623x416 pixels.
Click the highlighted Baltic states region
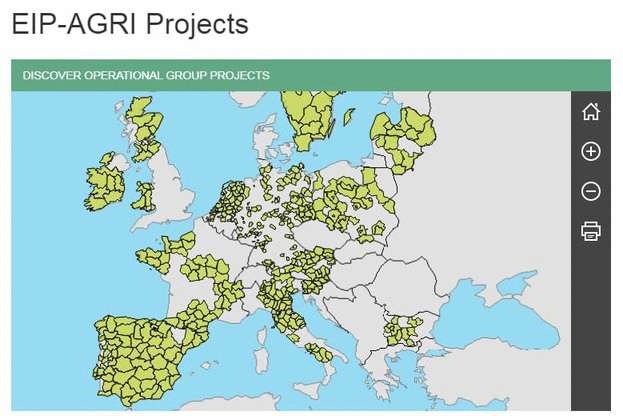(403, 139)
